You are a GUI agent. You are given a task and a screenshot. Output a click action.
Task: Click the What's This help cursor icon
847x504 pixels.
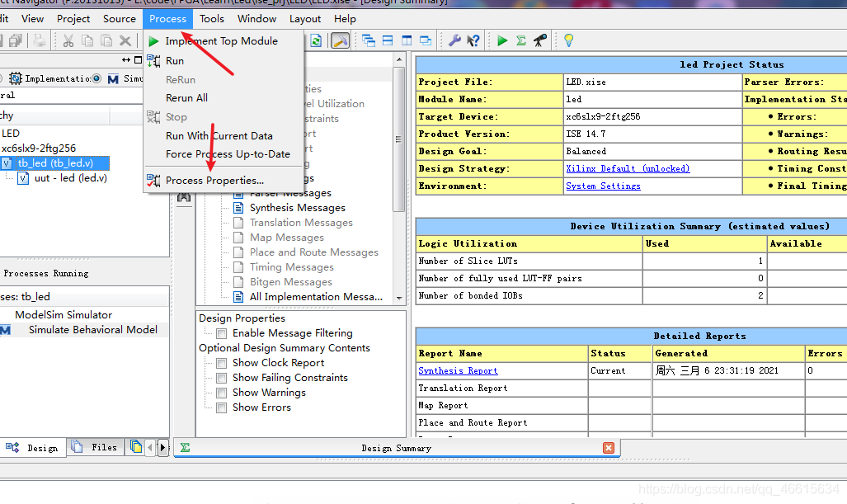(x=473, y=40)
